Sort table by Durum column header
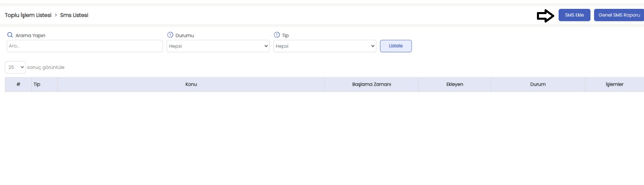 click(x=538, y=84)
